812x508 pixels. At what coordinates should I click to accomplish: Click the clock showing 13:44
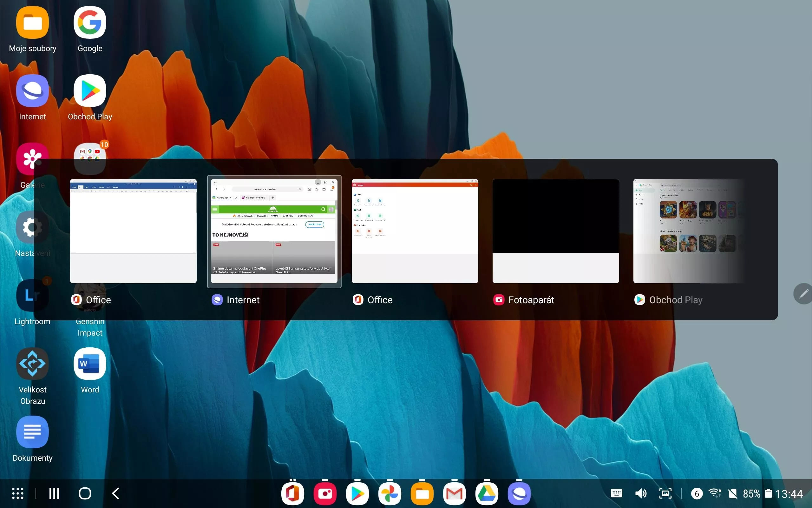789,493
